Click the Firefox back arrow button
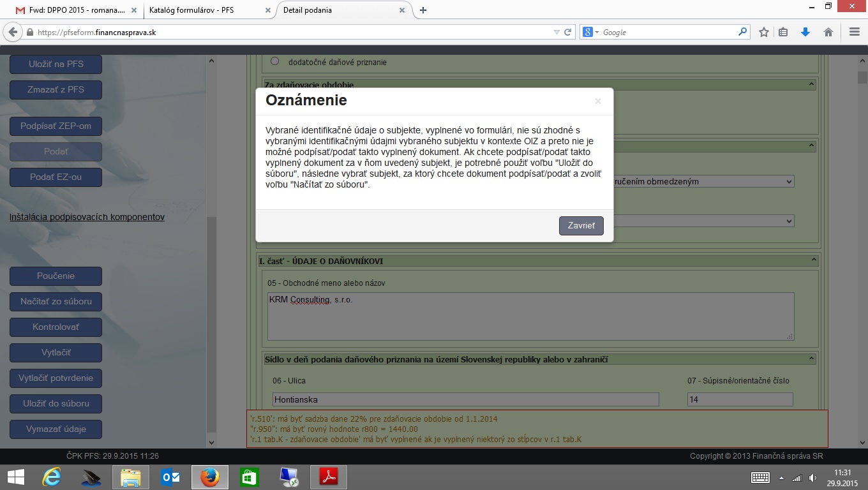The image size is (868, 490). [x=13, y=32]
